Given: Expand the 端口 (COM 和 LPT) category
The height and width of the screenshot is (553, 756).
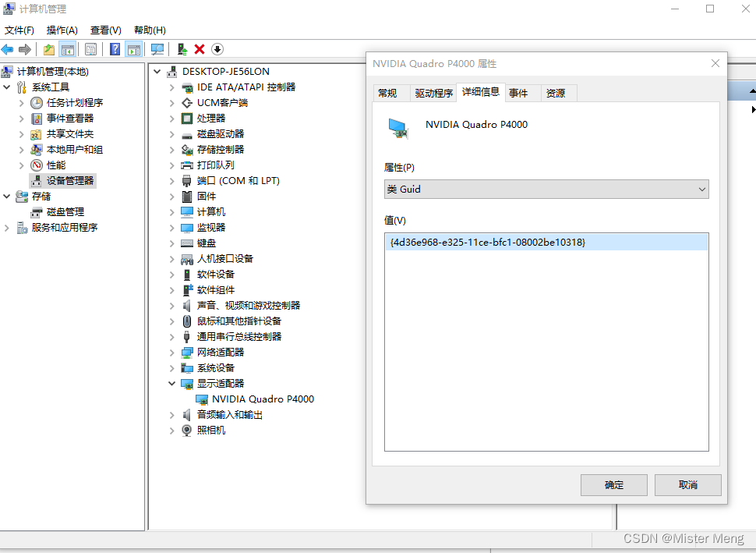Looking at the screenshot, I should coord(172,181).
